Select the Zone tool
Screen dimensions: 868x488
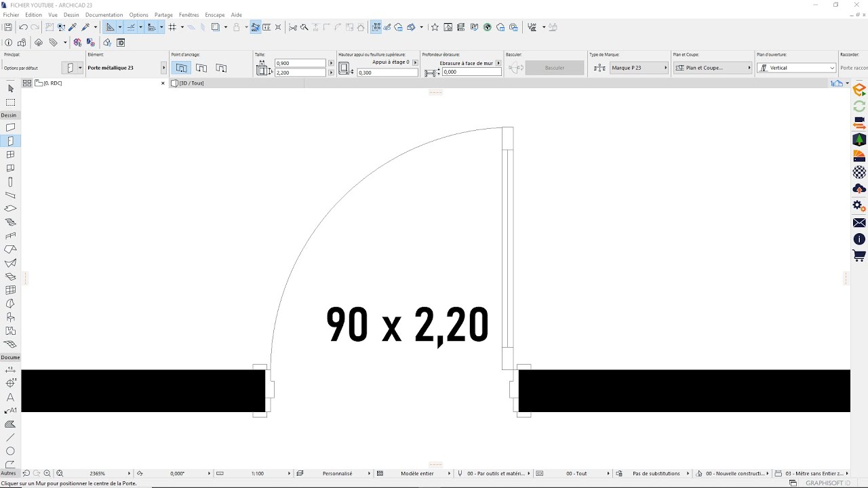(x=10, y=331)
